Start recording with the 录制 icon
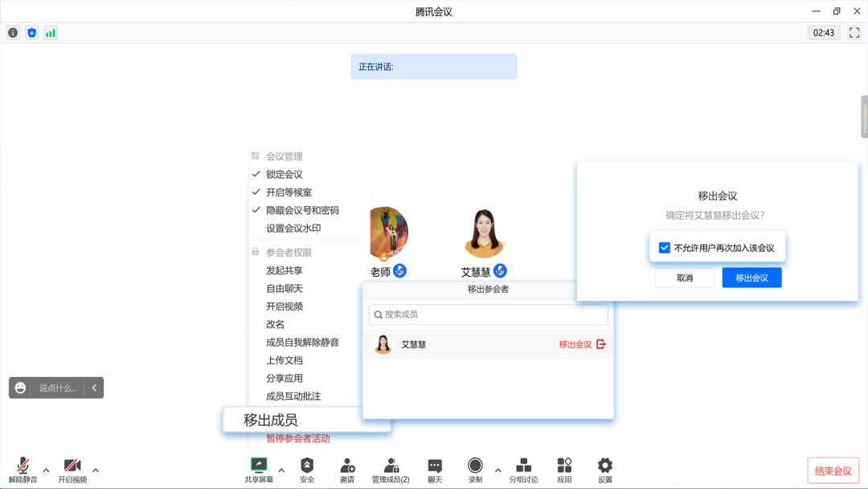This screenshot has height=489, width=868. coord(475,466)
